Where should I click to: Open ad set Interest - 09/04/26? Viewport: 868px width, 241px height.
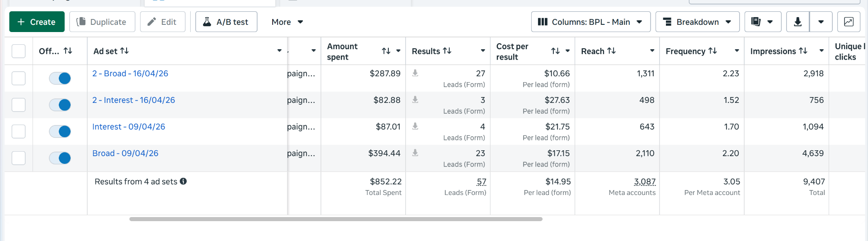(129, 127)
